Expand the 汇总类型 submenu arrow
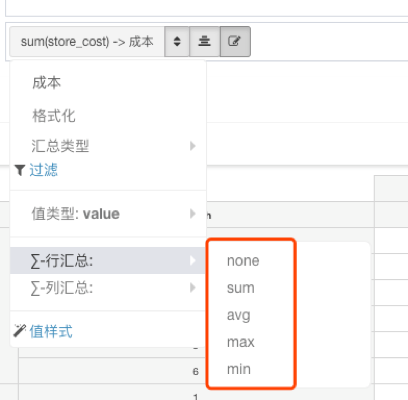 (192, 146)
